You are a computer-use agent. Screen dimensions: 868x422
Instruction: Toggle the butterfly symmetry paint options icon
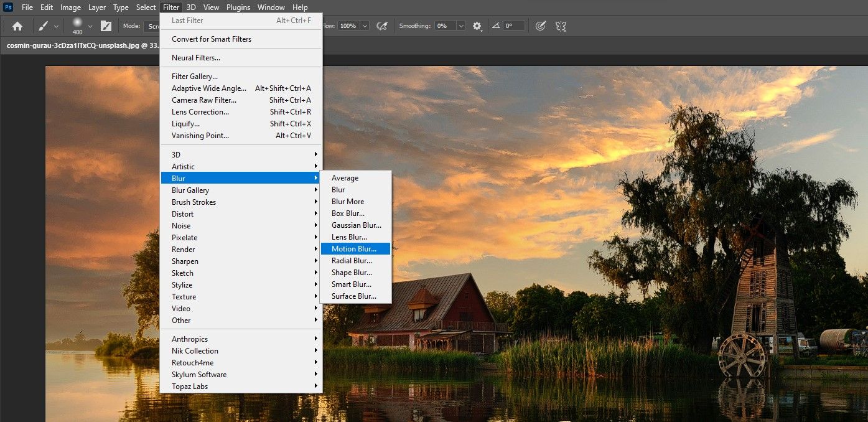point(561,26)
